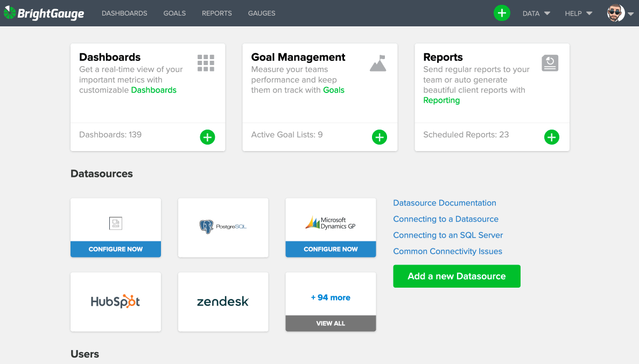Click Add a new Datasource button
Viewport: 639px width, 364px height.
(x=457, y=276)
